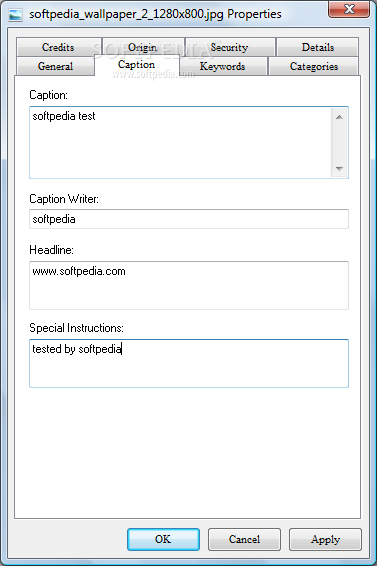The width and height of the screenshot is (377, 566).
Task: Close the Properties dialog window
Action: click(x=349, y=9)
